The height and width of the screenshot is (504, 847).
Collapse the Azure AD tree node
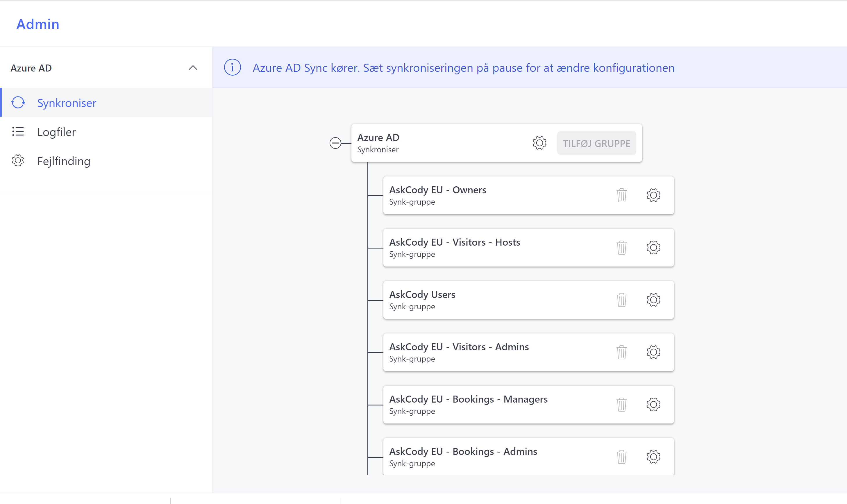click(x=335, y=143)
